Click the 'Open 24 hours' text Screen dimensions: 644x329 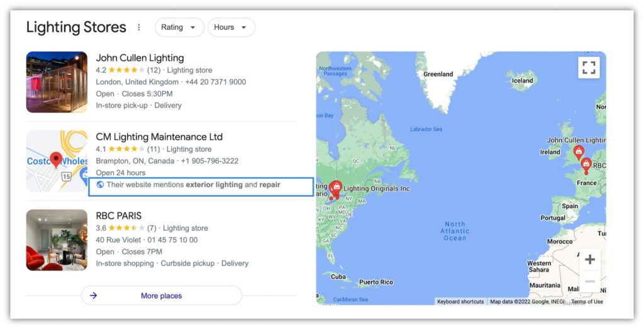pyautogui.click(x=121, y=173)
